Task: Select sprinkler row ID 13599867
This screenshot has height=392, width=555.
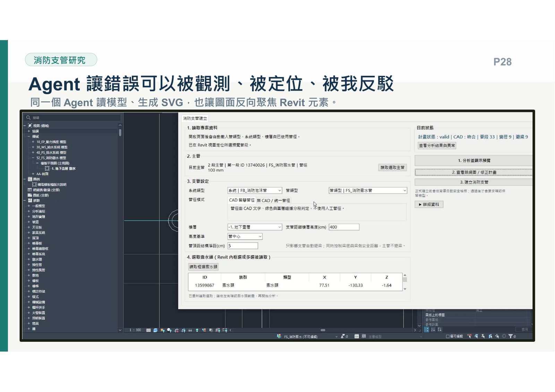Action: 296,286
